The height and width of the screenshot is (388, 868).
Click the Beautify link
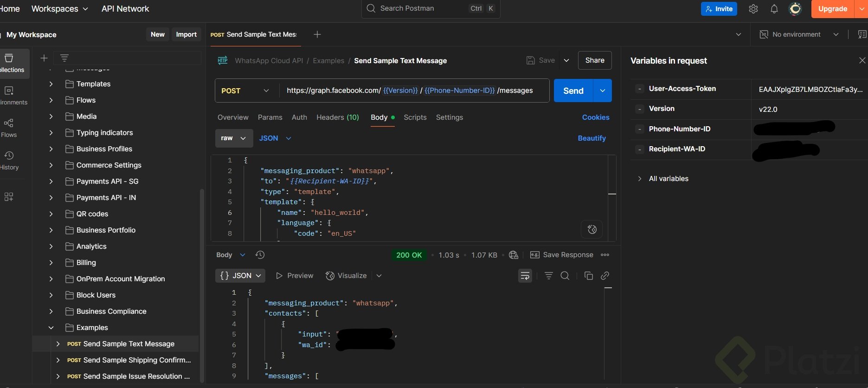[x=592, y=138]
